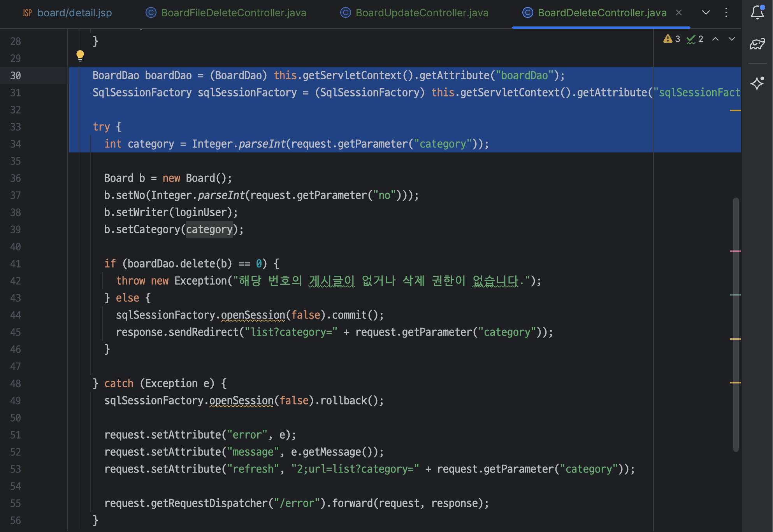Click the yellow lightbulb quick-fix icon
The width and height of the screenshot is (773, 532).
[x=80, y=55]
